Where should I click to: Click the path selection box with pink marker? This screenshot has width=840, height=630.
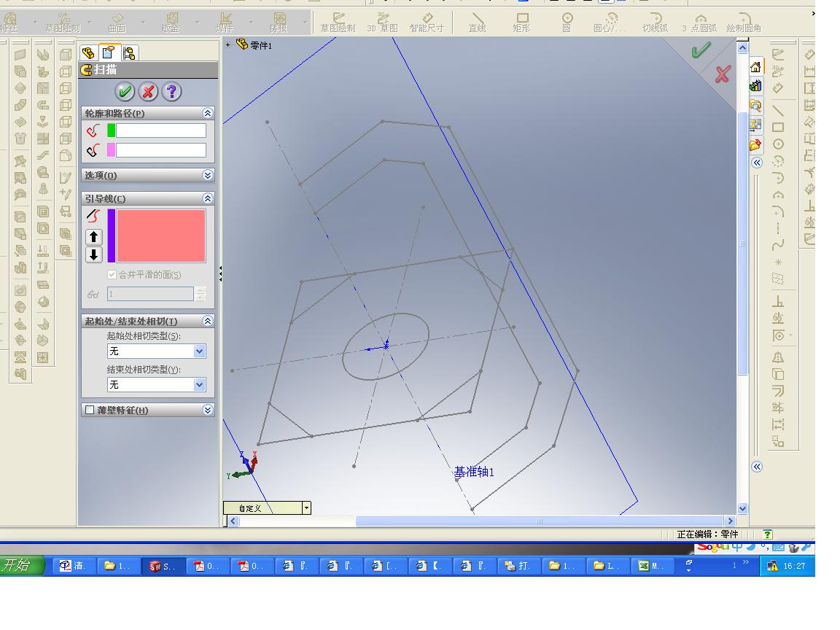(160, 150)
